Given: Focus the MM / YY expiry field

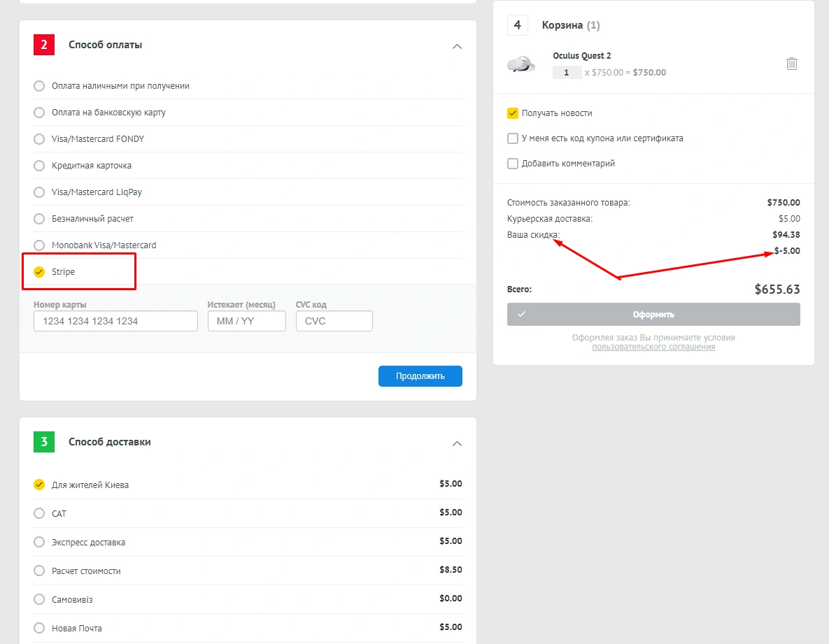Looking at the screenshot, I should click(246, 321).
